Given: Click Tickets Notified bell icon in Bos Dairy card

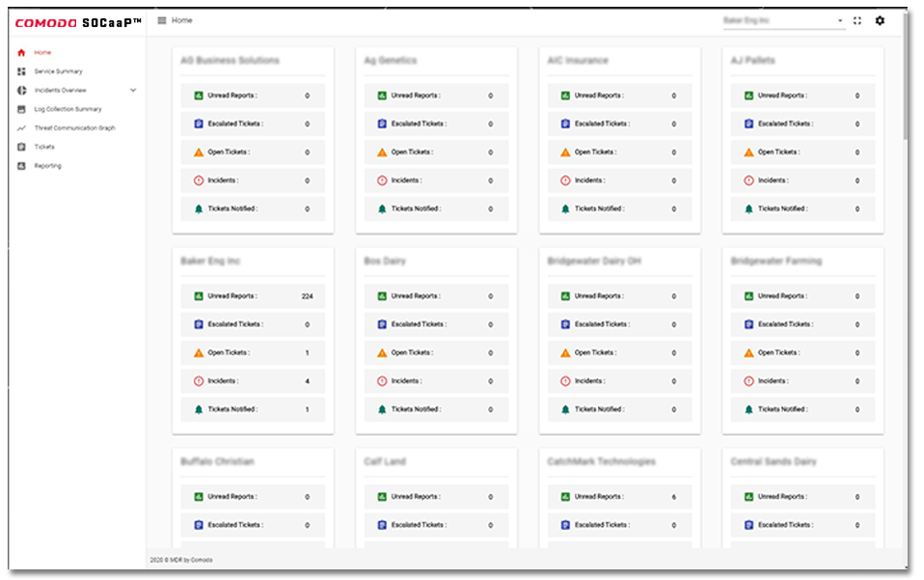Looking at the screenshot, I should pyautogui.click(x=382, y=409).
